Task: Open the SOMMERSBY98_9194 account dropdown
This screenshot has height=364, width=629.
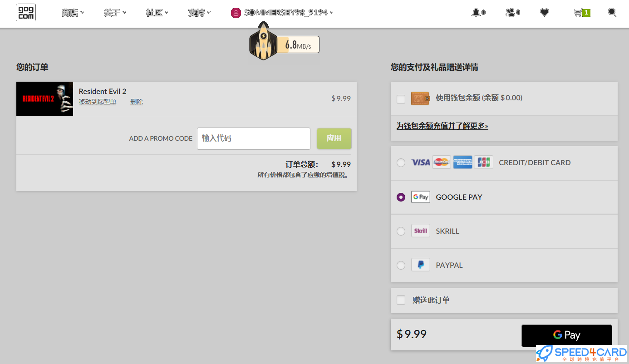Action: coord(289,13)
